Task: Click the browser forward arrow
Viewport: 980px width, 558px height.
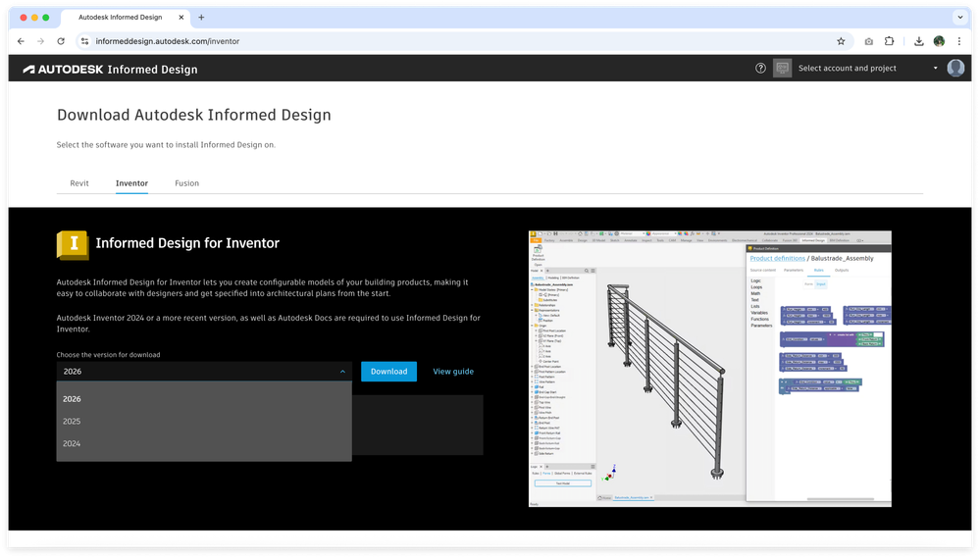Action: pos(40,41)
